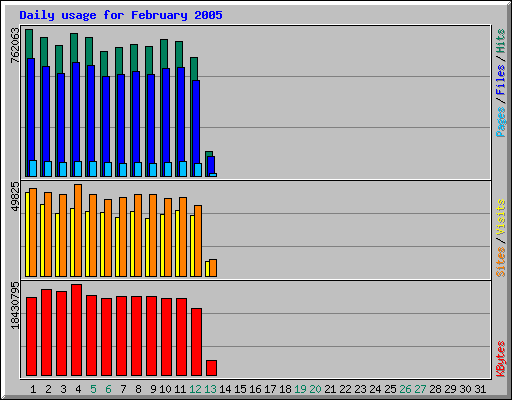Click the orange Sites bar for day 8
The height and width of the screenshot is (400, 512).
click(138, 235)
